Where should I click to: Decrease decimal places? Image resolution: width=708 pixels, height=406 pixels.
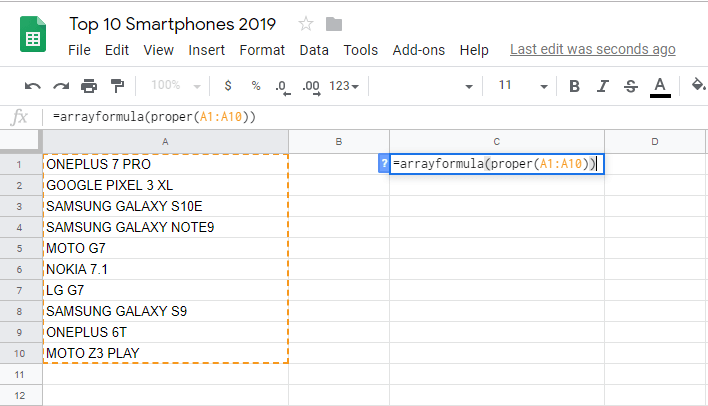pos(283,87)
